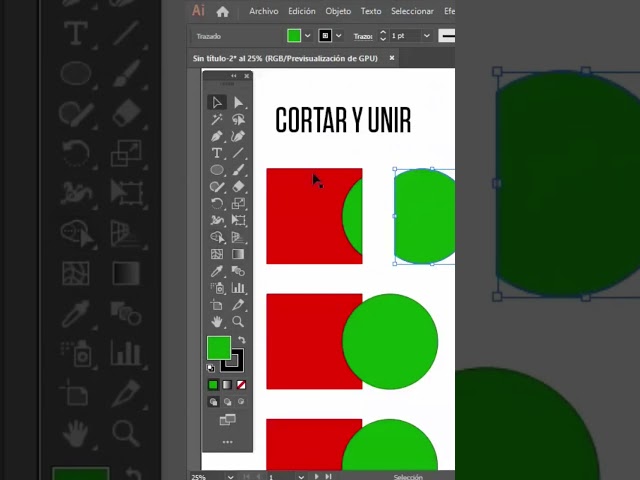The width and height of the screenshot is (640, 480).
Task: Select the Lasso tool
Action: tap(238, 119)
